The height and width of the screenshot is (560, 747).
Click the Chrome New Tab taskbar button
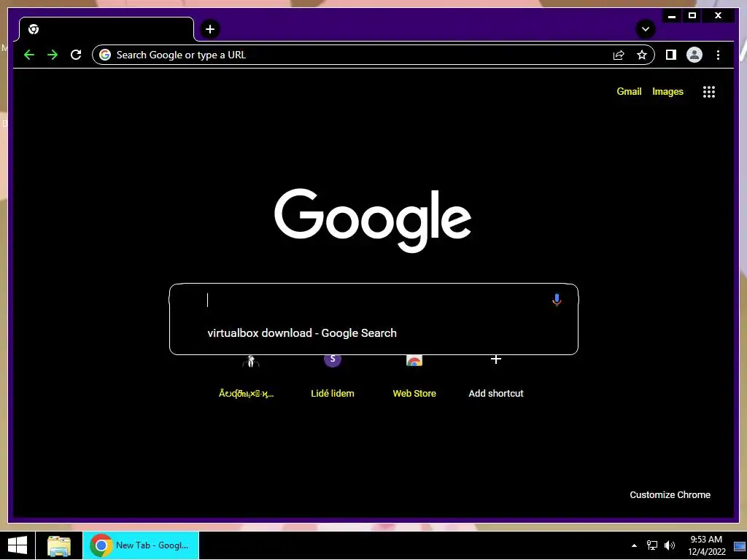[141, 545]
